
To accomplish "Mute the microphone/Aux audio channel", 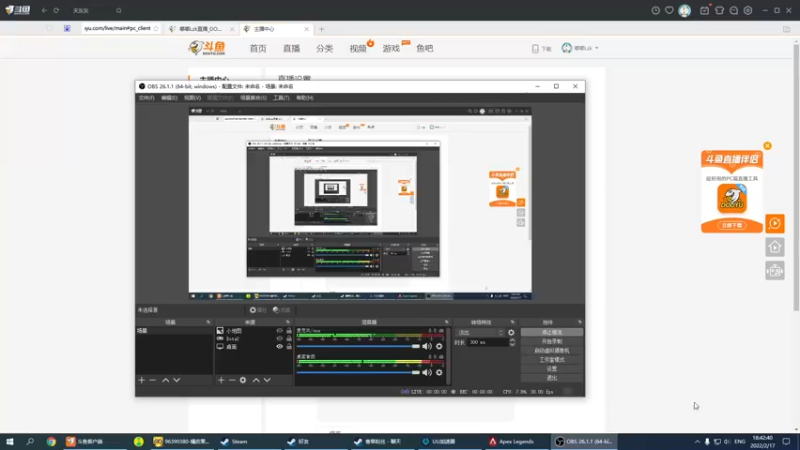I will click(427, 346).
